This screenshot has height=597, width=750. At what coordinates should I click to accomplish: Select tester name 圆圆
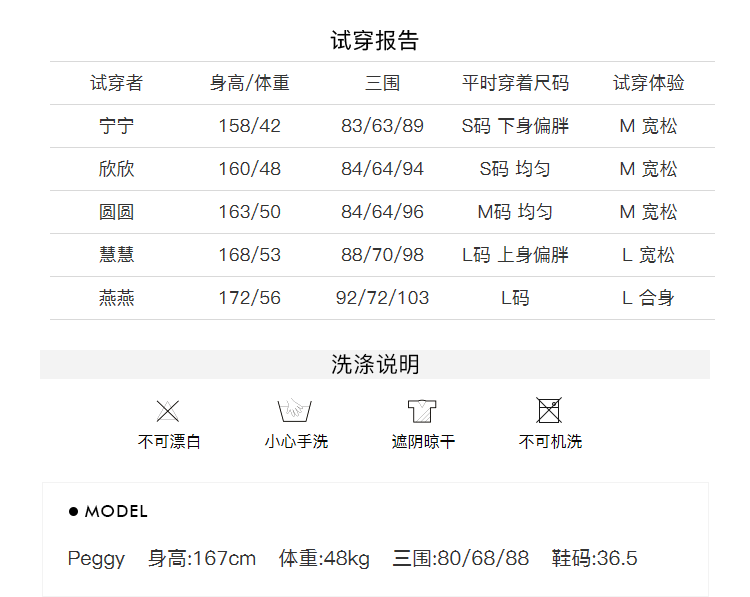[116, 212]
